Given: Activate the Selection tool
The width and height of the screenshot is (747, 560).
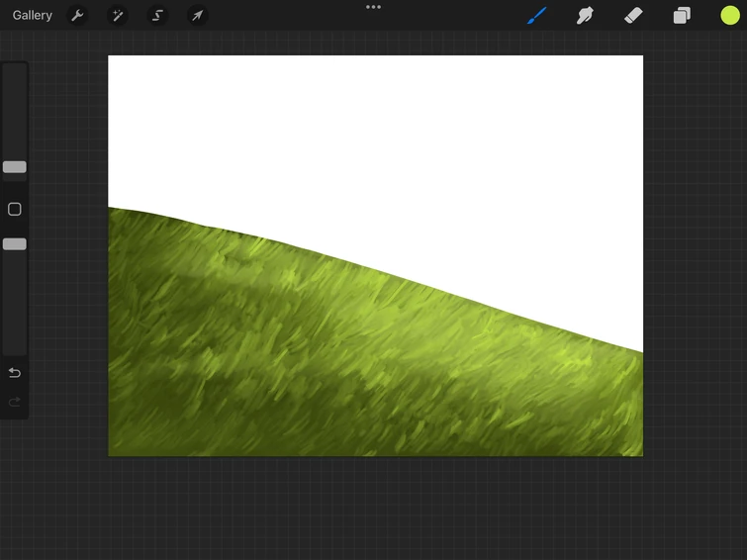Looking at the screenshot, I should click(157, 16).
